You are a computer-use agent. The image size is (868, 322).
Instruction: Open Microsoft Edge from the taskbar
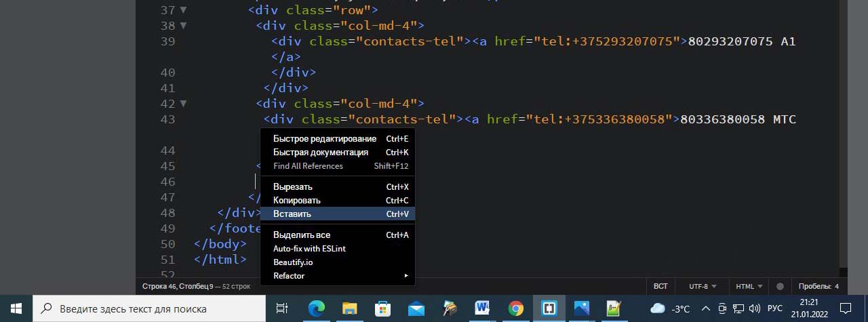pos(317,308)
